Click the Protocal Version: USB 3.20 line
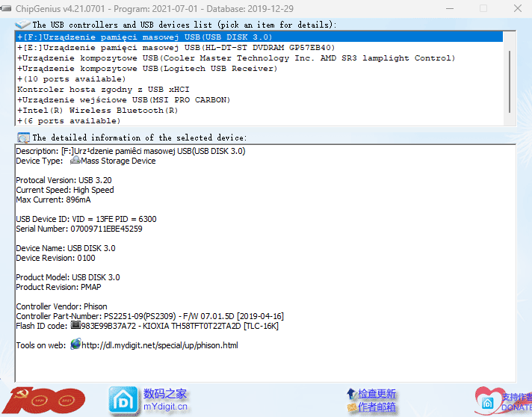The width and height of the screenshot is (532, 417). click(x=64, y=180)
